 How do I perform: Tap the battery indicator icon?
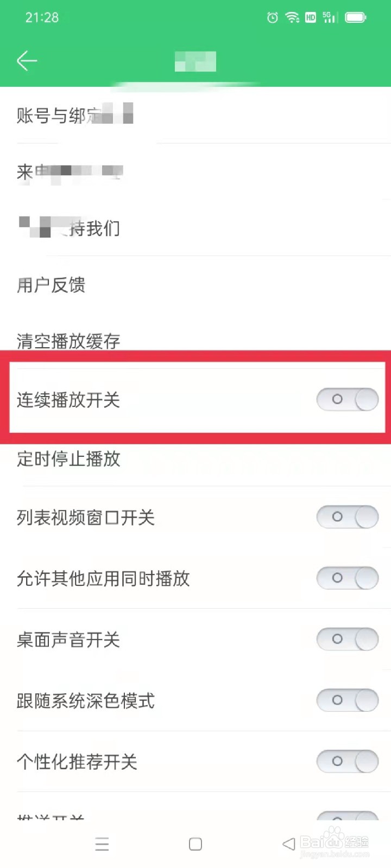(x=356, y=17)
